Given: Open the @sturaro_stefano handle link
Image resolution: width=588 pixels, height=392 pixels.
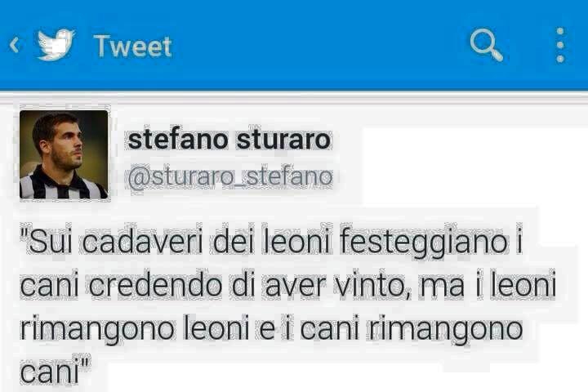Looking at the screenshot, I should click(229, 177).
